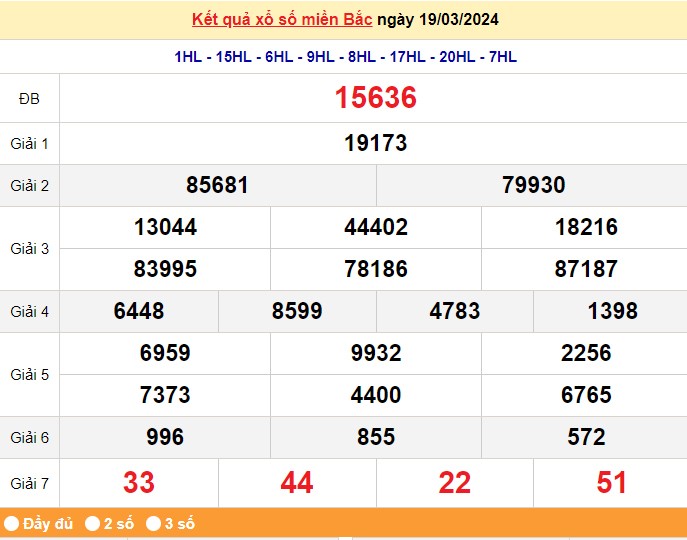This screenshot has width=687, height=540.
Task: Click the Giải 5 number 6765
Action: click(x=586, y=394)
